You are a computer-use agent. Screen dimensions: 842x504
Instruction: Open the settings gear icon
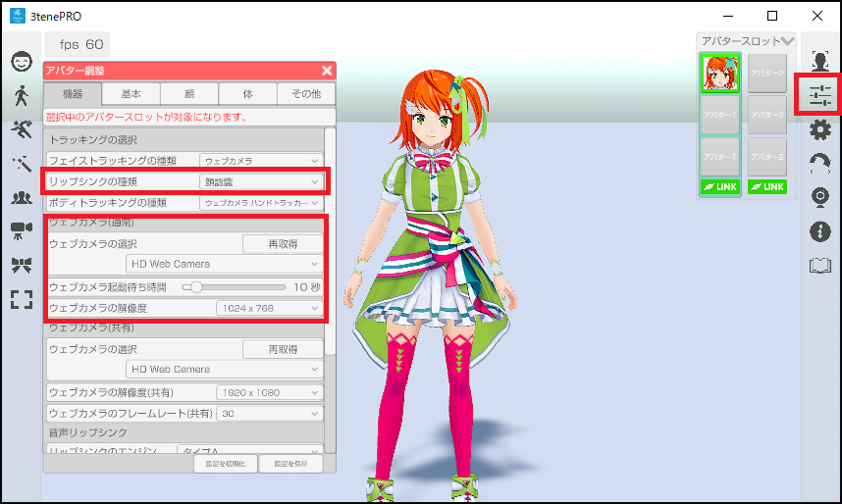click(820, 129)
